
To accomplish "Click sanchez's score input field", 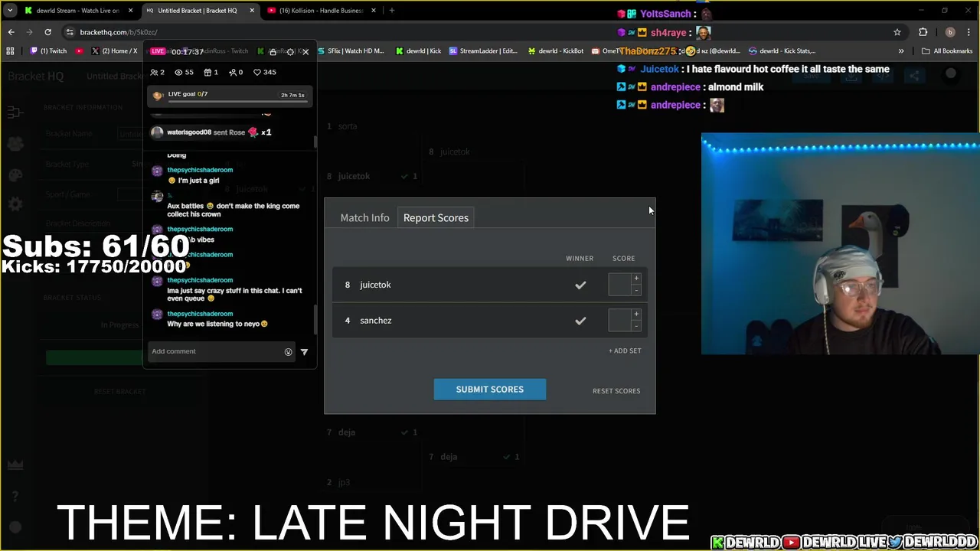I will click(x=619, y=321).
